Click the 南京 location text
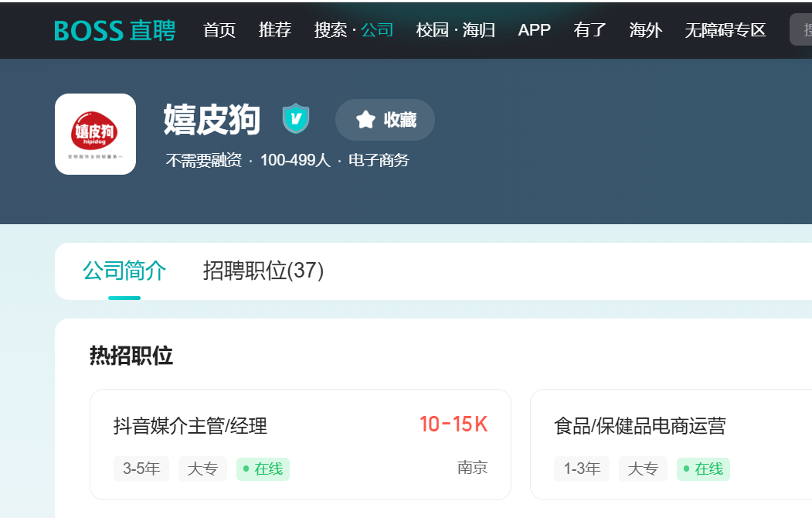This screenshot has width=812, height=518. click(x=472, y=468)
